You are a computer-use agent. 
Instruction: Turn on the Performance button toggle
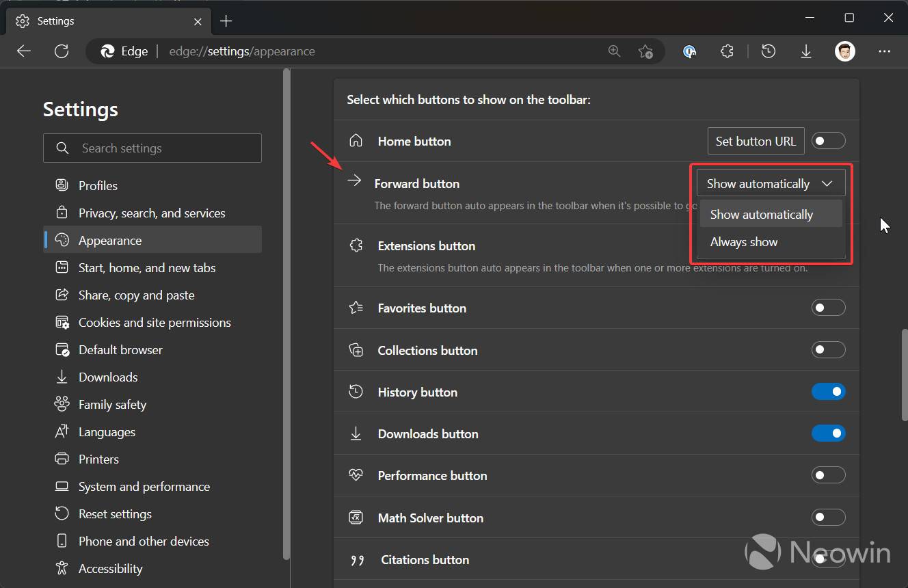[x=828, y=475]
